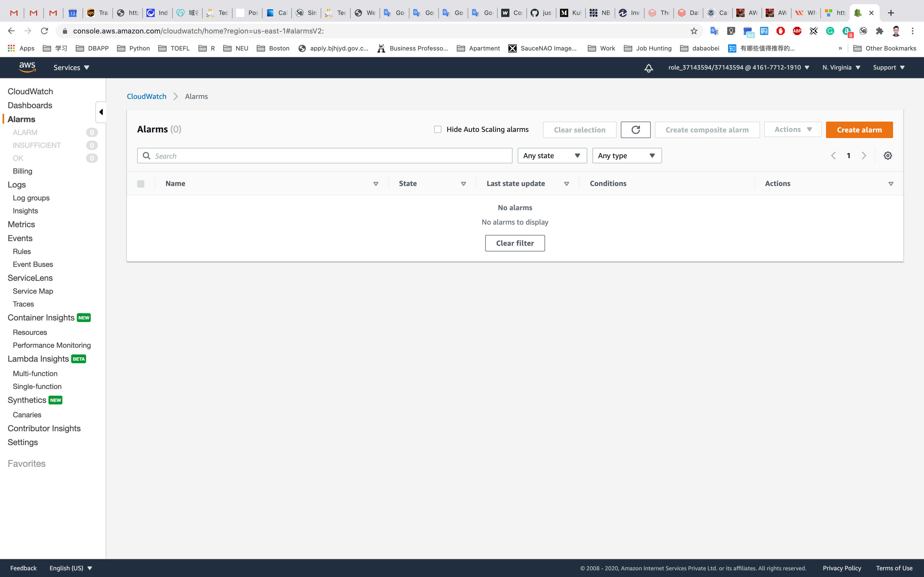Open the Any state filter dropdown
The height and width of the screenshot is (577, 924).
coord(552,156)
